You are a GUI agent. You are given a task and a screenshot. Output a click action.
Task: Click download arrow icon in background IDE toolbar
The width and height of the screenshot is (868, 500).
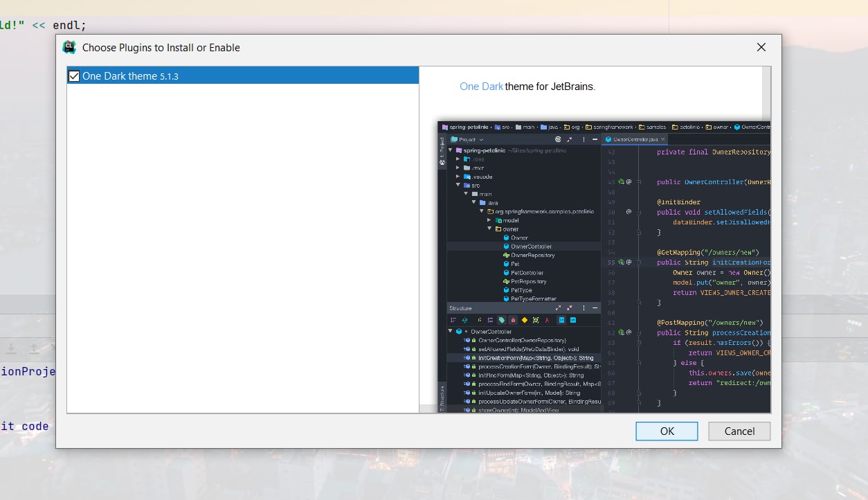pos(12,348)
